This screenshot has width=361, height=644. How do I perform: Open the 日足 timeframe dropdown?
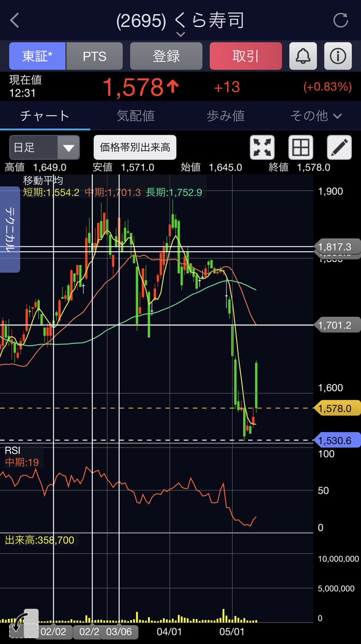pyautogui.click(x=45, y=148)
